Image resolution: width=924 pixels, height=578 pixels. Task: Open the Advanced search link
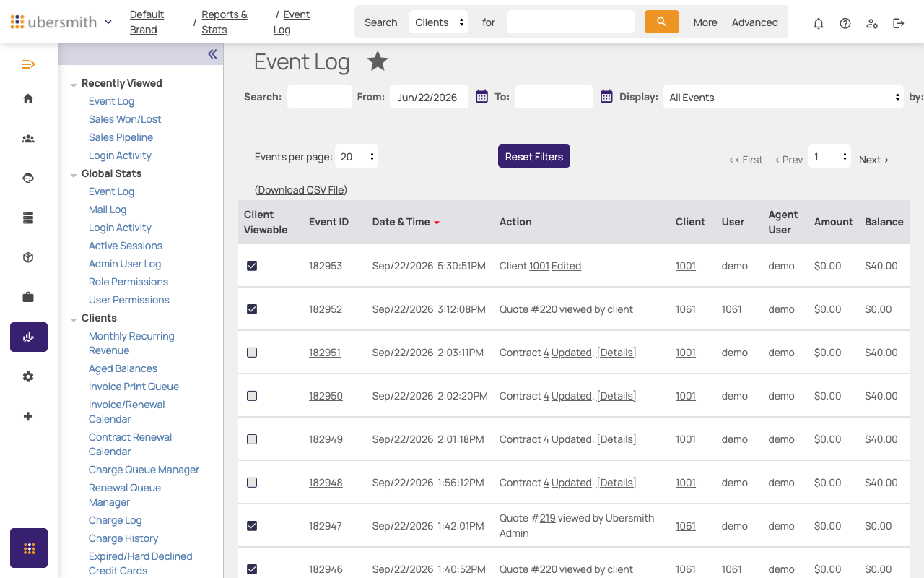755,22
